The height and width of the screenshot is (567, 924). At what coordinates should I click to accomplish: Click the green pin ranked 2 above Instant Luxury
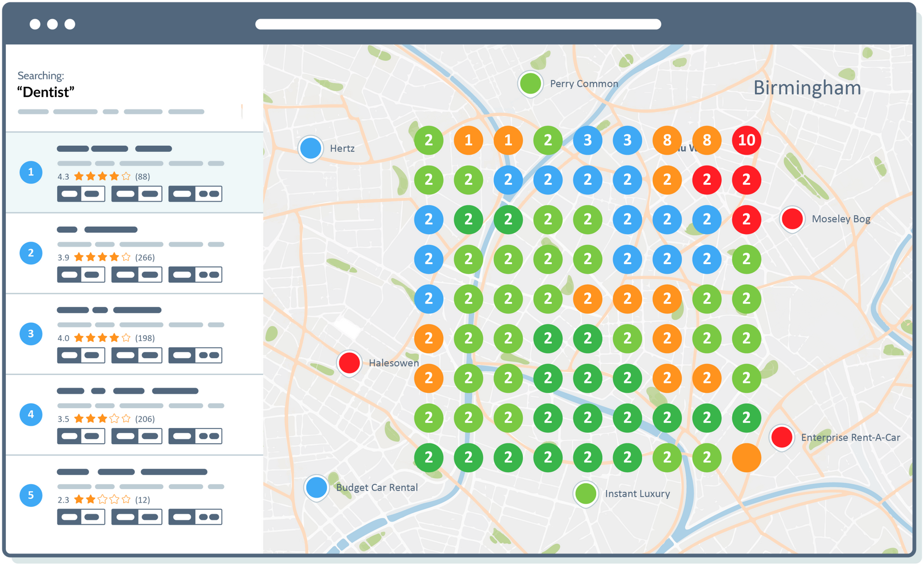588,458
